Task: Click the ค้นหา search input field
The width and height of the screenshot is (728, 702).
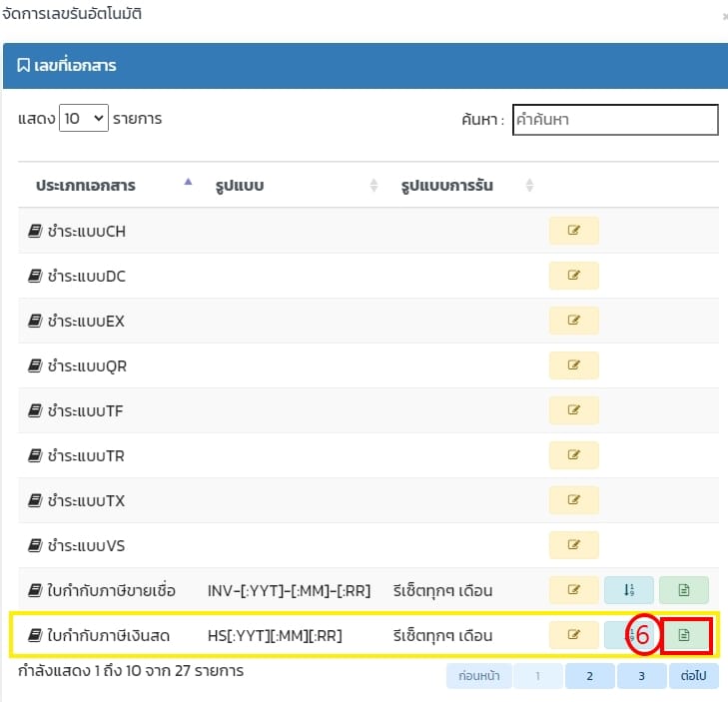Action: click(614, 120)
